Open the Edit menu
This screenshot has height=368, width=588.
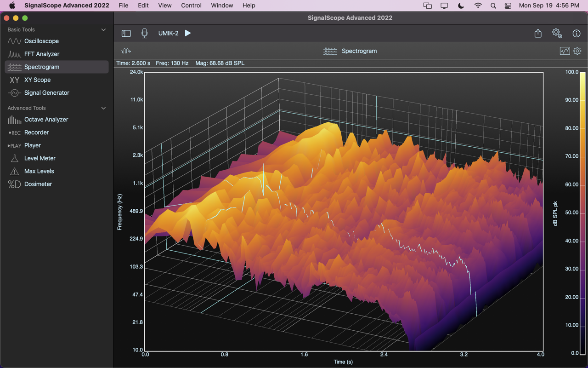(x=143, y=6)
